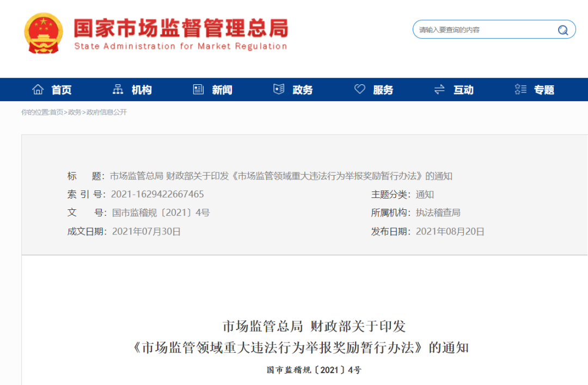The height and width of the screenshot is (385, 588).
Task: Click the home icon beside 首页
Action: pyautogui.click(x=38, y=90)
